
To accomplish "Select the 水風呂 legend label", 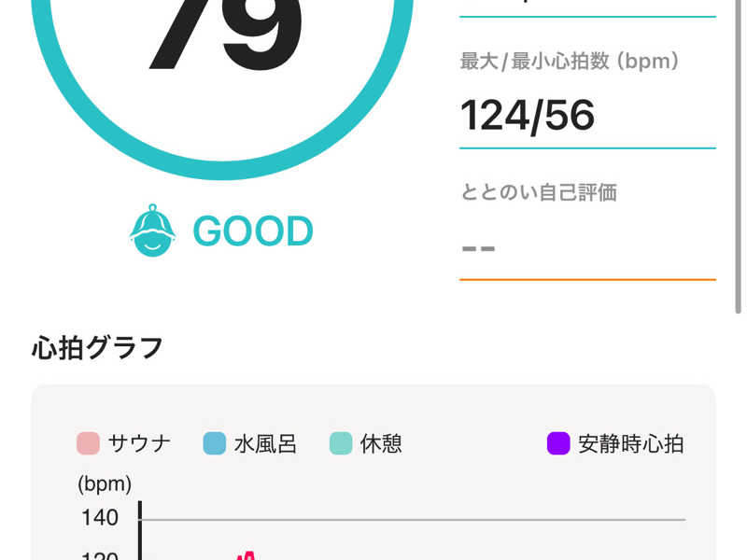I will pos(265,443).
